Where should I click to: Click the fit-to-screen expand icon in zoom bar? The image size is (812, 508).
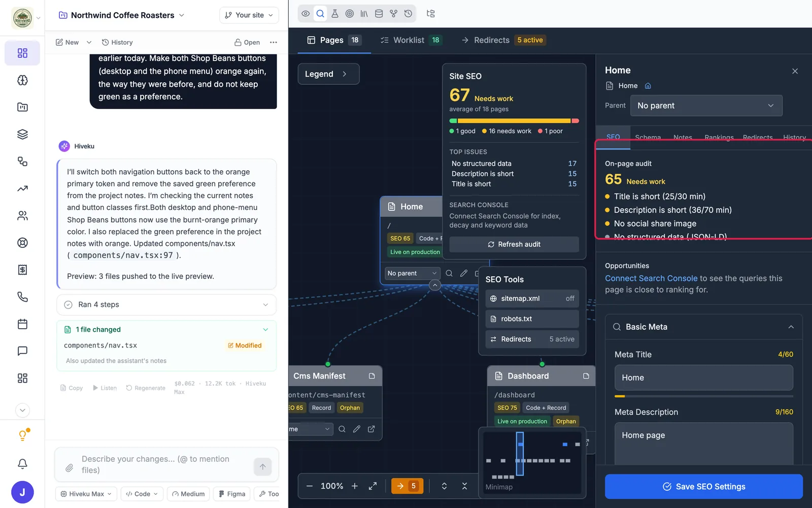[373, 486]
